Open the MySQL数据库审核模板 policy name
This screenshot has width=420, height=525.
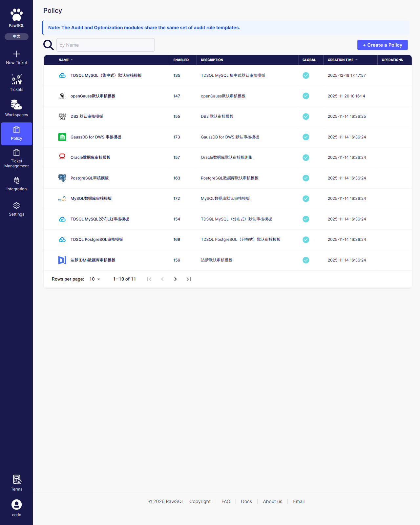(x=91, y=199)
